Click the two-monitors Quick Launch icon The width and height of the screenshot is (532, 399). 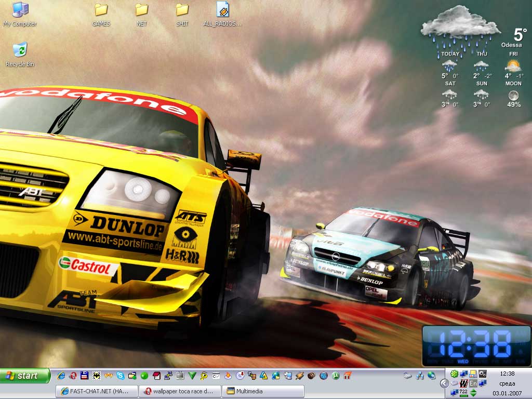click(x=252, y=376)
